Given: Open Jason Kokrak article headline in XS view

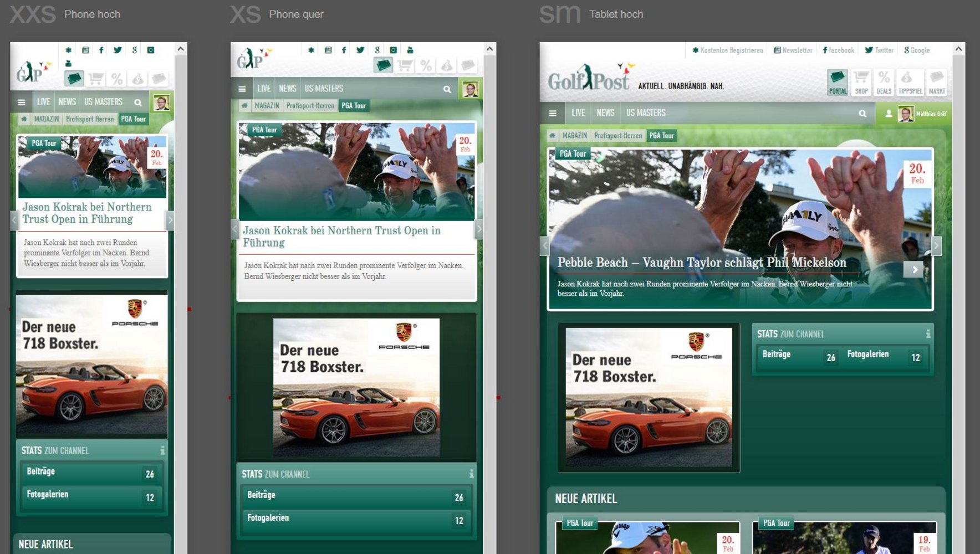Looking at the screenshot, I should [x=341, y=237].
